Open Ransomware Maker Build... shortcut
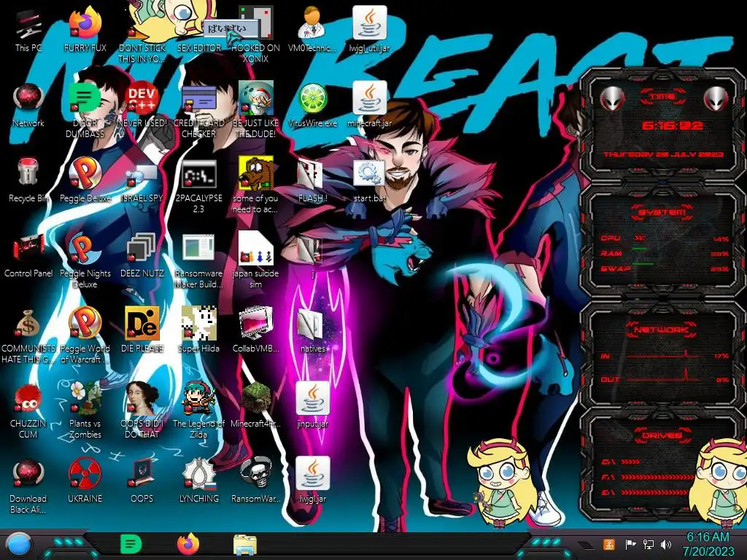 coord(198,260)
